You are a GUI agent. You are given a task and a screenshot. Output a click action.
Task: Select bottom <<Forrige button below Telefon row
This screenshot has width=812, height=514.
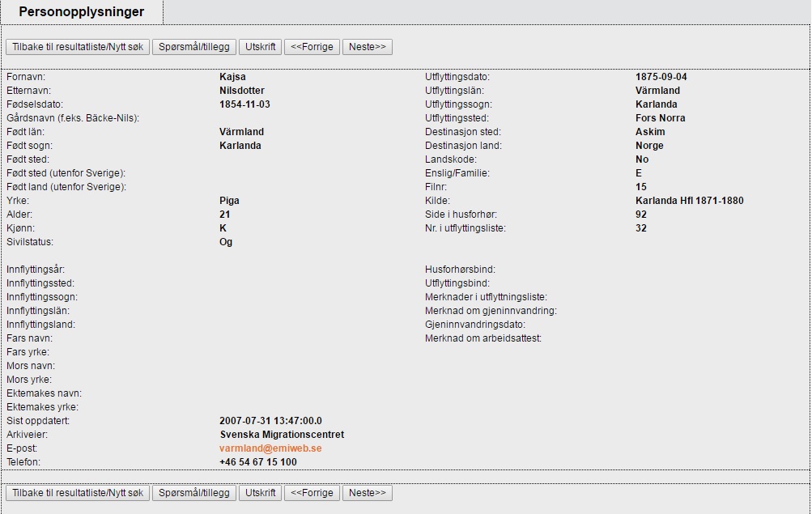click(312, 492)
